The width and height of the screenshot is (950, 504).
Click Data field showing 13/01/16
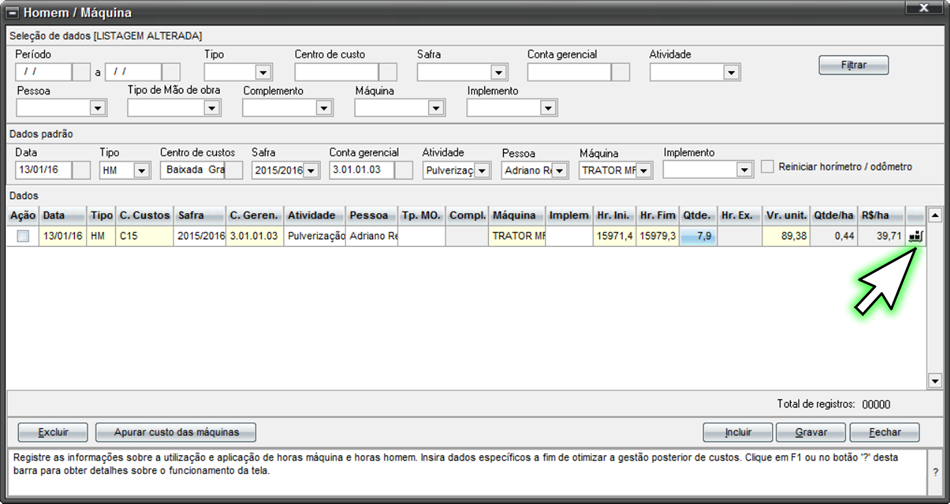44,170
